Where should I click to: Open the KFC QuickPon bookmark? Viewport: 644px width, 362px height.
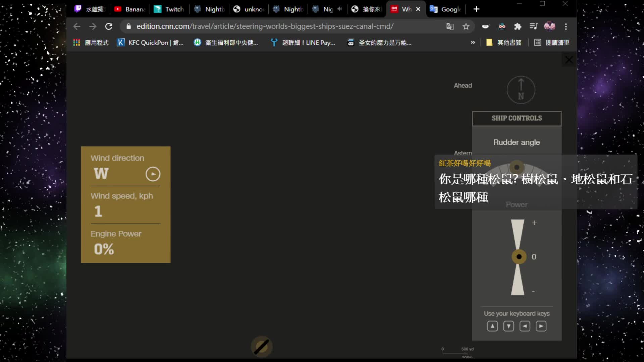tap(150, 43)
